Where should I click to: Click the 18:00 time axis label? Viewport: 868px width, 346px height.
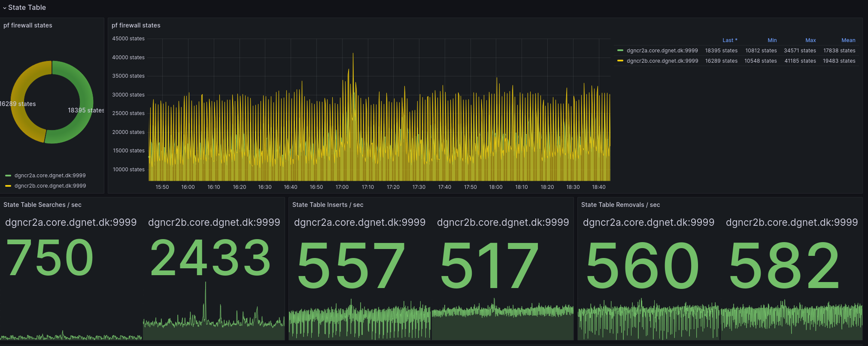(496, 187)
